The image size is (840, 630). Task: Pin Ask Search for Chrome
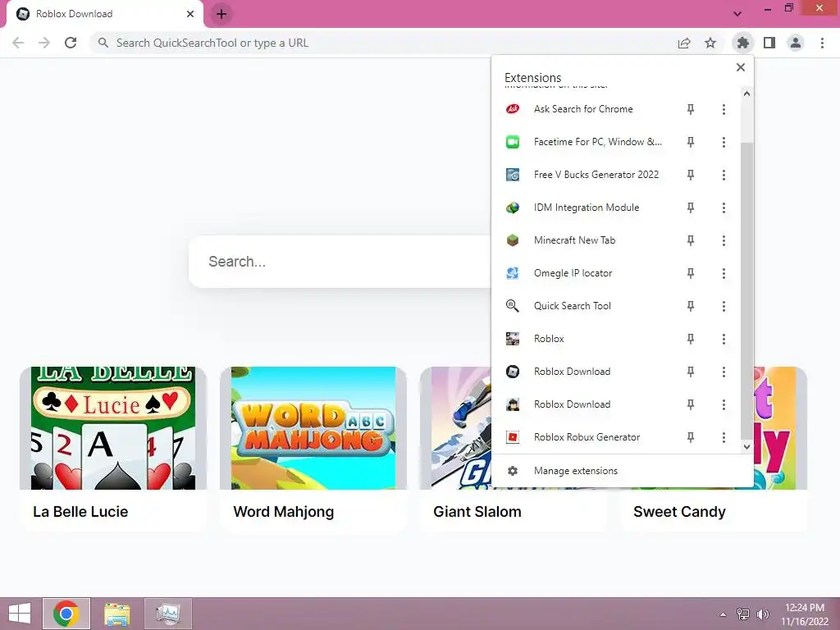click(x=691, y=109)
